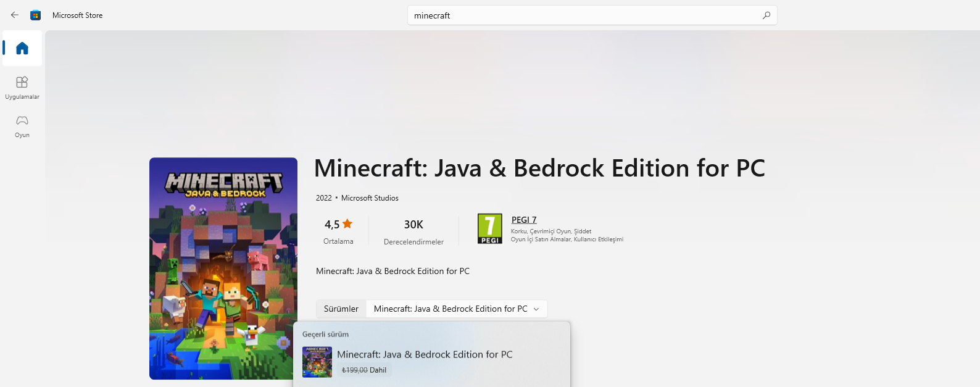Click the Microsoft Store logo icon
This screenshot has width=980, height=387.
point(36,15)
